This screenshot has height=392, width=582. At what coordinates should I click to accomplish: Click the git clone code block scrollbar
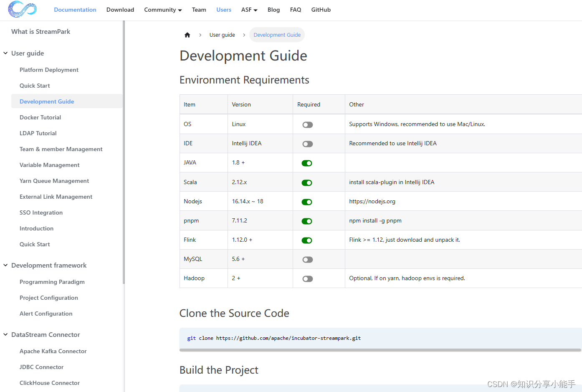380,350
